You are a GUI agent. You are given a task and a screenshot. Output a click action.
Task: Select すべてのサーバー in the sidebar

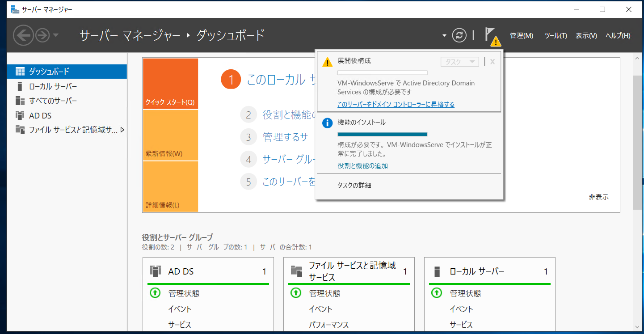(x=67, y=101)
